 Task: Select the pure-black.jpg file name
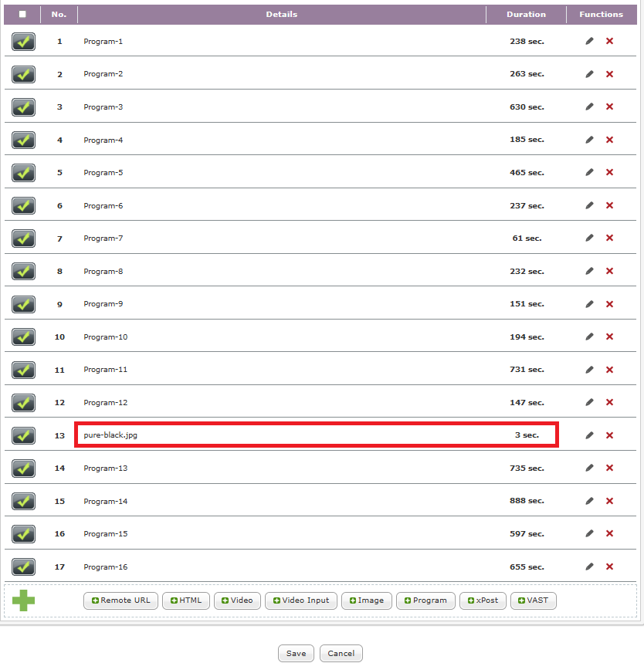click(x=110, y=435)
